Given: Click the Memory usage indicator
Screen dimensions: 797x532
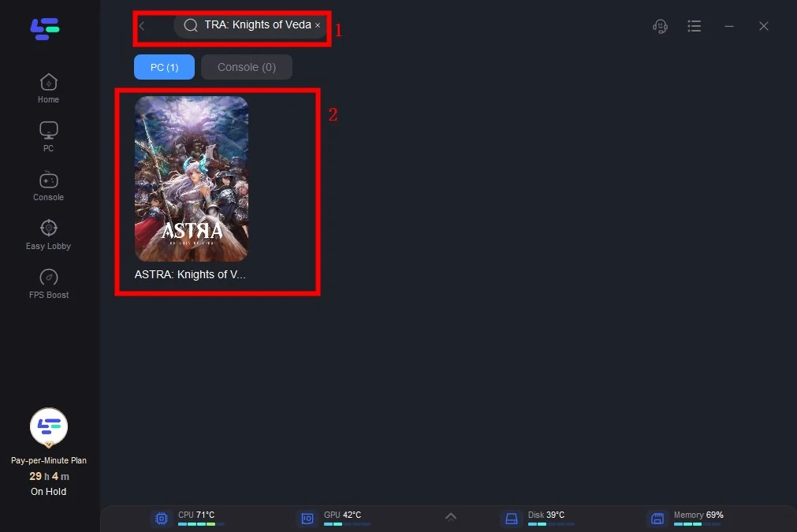Looking at the screenshot, I should pyautogui.click(x=698, y=517).
